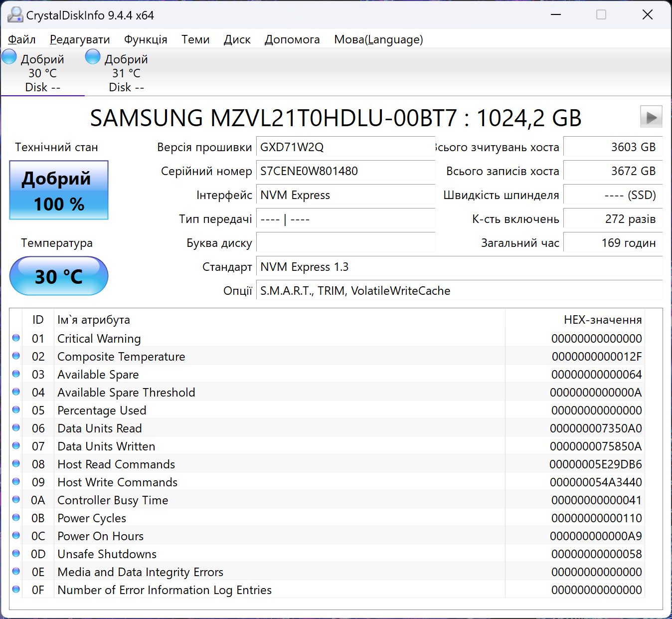The width and height of the screenshot is (672, 619).
Task: Click the Технічний стан label
Action: pos(56,147)
